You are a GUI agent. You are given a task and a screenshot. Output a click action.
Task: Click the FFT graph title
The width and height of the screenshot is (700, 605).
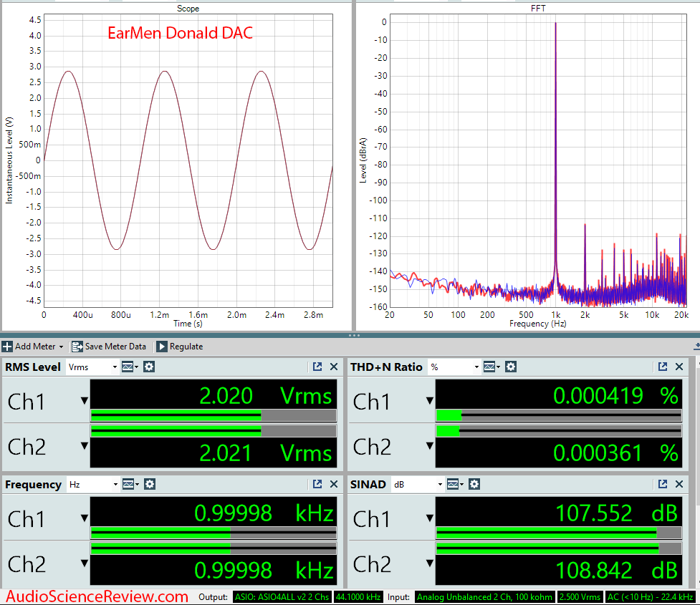[x=538, y=9]
